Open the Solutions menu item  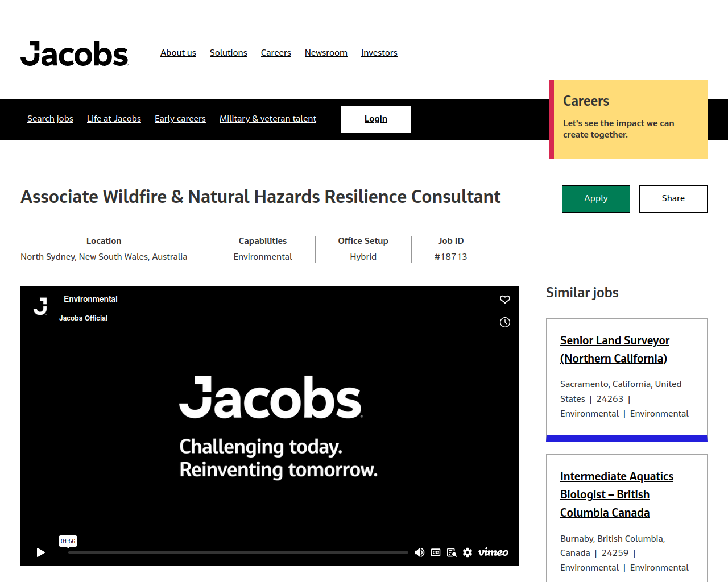pyautogui.click(x=229, y=53)
